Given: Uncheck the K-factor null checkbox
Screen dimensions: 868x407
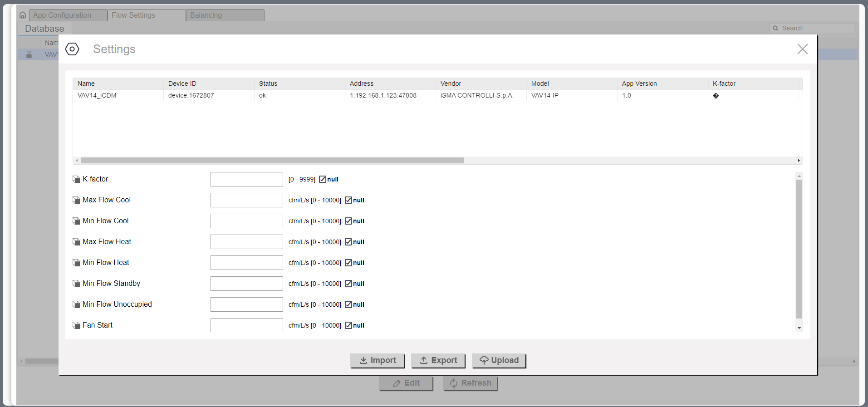Looking at the screenshot, I should [323, 179].
